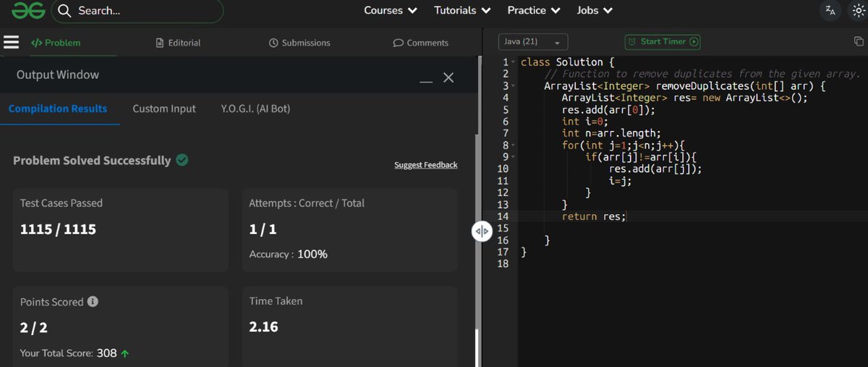
Task: Click line number 15 in the editor
Action: (504, 228)
